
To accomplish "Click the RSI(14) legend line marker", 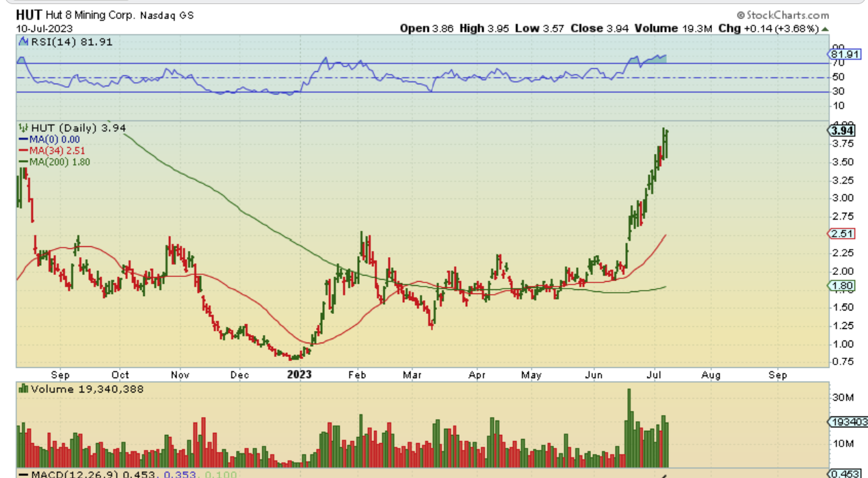I will [x=23, y=42].
